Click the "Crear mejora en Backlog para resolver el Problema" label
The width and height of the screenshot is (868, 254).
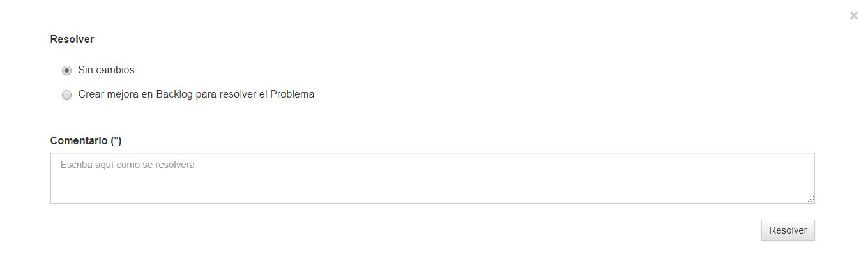click(x=196, y=94)
